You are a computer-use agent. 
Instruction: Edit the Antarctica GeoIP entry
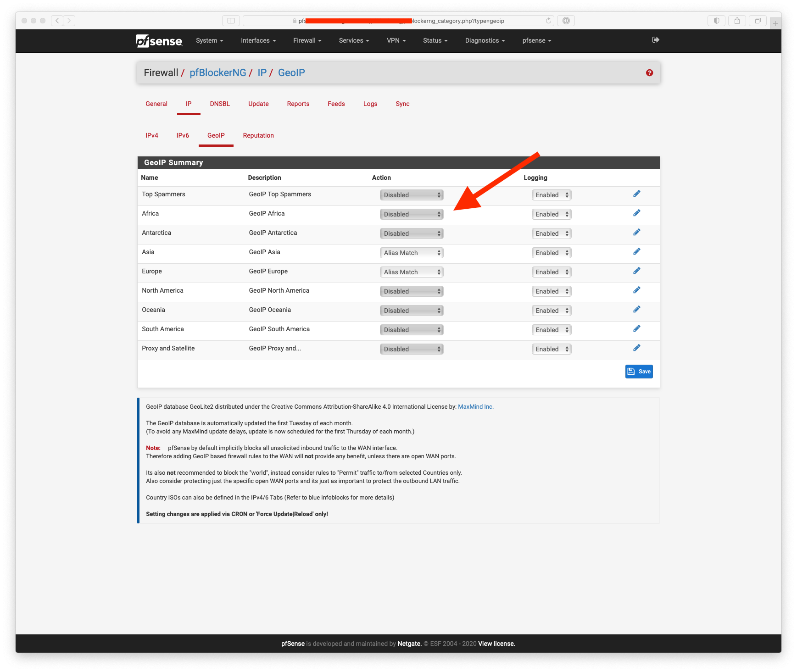click(x=636, y=233)
